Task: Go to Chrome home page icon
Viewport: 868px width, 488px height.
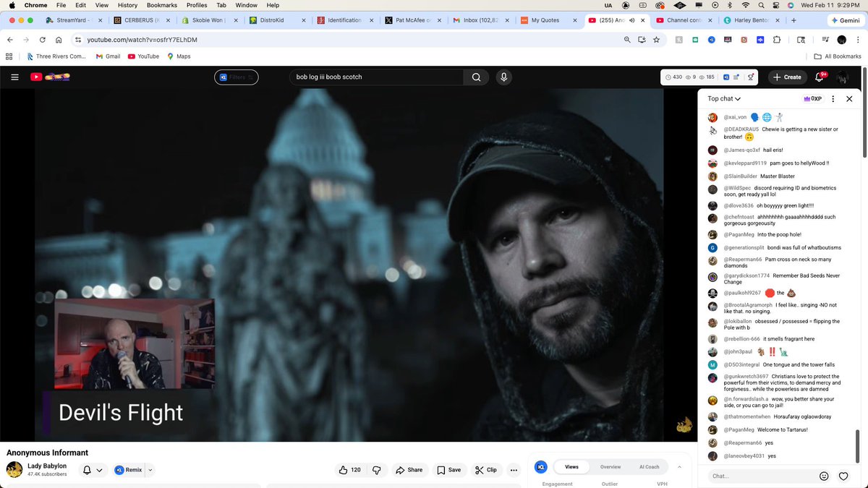Action: tap(59, 40)
